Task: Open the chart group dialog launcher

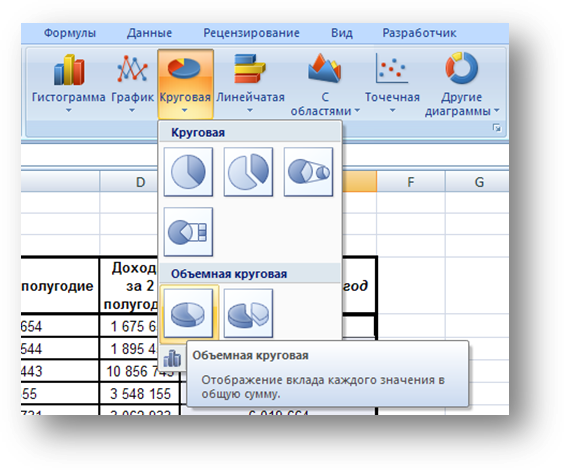Action: coord(497,128)
